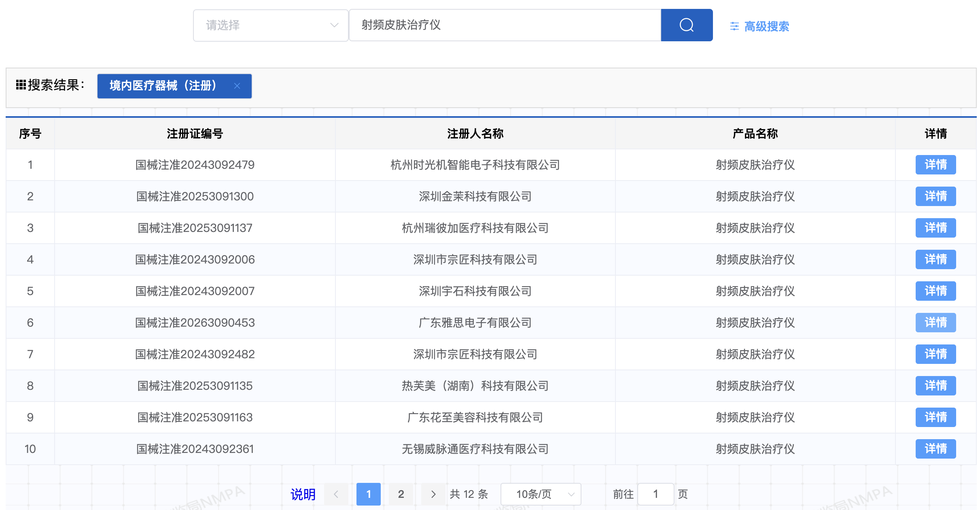Image resolution: width=980 pixels, height=510 pixels.
Task: Open 详情 for 广东花至美容科技有限公司
Action: coord(935,417)
